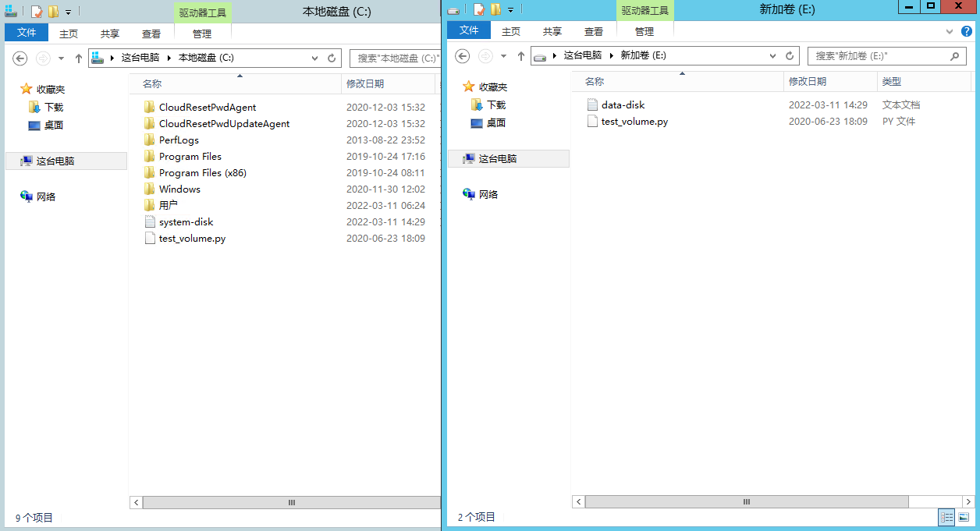Click the New Folder quick-access icon in the C: window
This screenshot has height=531, width=980.
[53, 12]
